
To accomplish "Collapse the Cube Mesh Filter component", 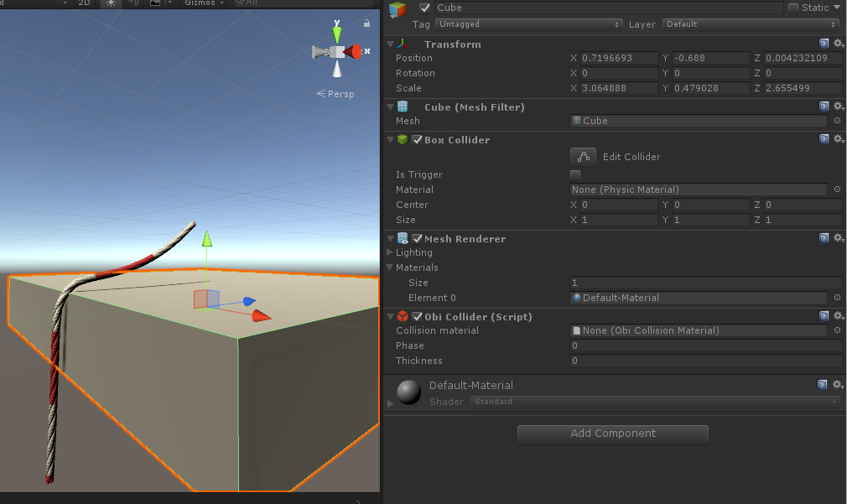I will point(391,107).
